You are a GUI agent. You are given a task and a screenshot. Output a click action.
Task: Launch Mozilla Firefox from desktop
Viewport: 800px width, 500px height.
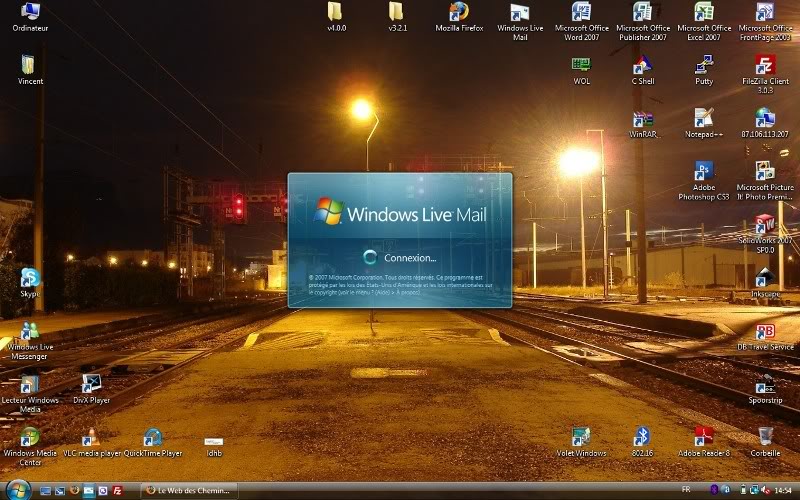pos(459,16)
